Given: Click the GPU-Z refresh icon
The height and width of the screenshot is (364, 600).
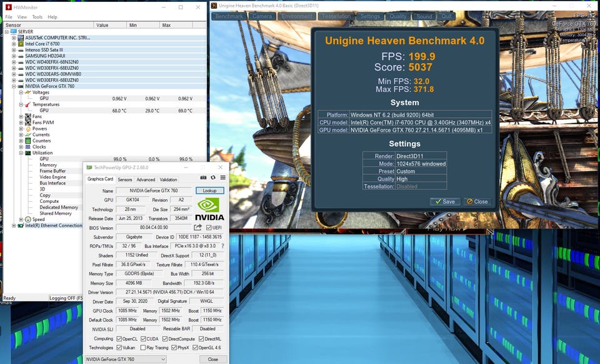Looking at the screenshot, I should [214, 178].
